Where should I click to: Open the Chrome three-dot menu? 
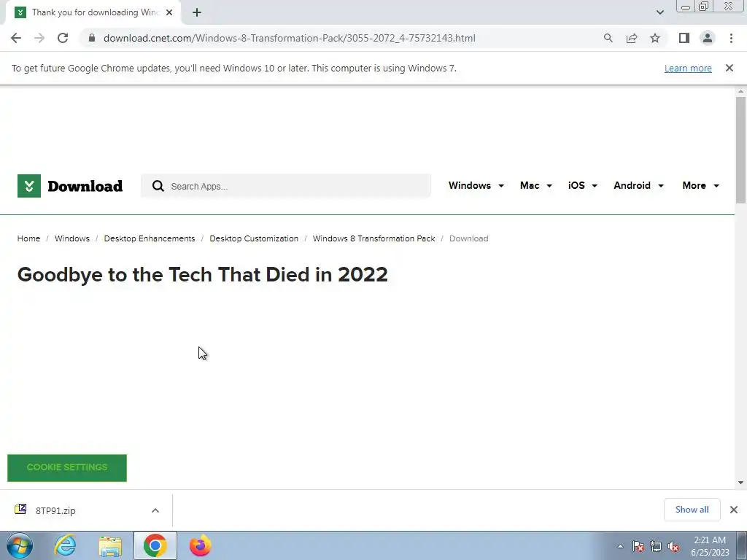(731, 38)
